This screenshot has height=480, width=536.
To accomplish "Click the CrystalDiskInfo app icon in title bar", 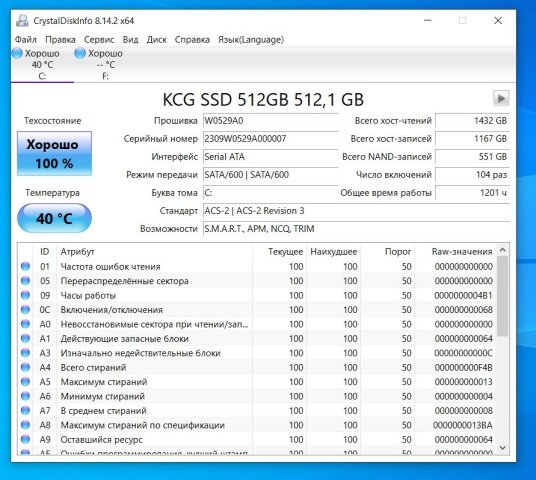I will [x=22, y=21].
